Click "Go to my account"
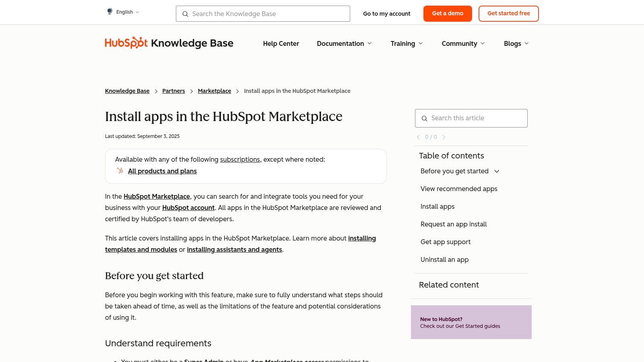Viewport: 644px width, 362px height. 387,13
